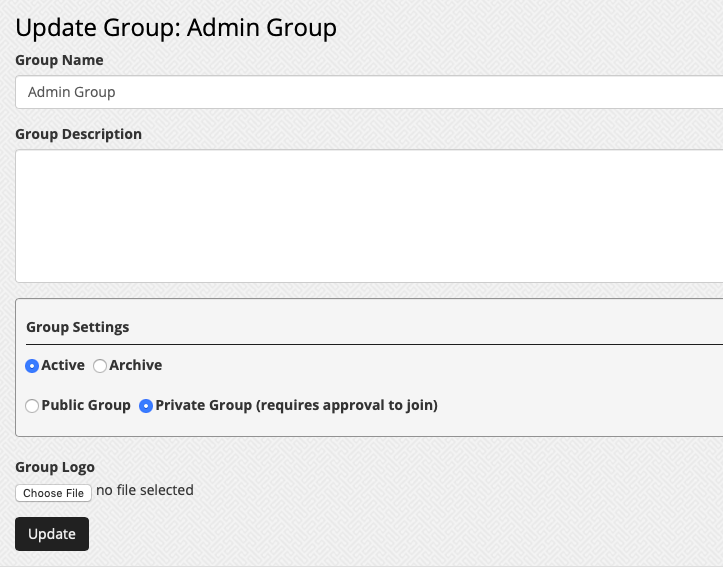Click the "Group Settings" section heading

77,327
